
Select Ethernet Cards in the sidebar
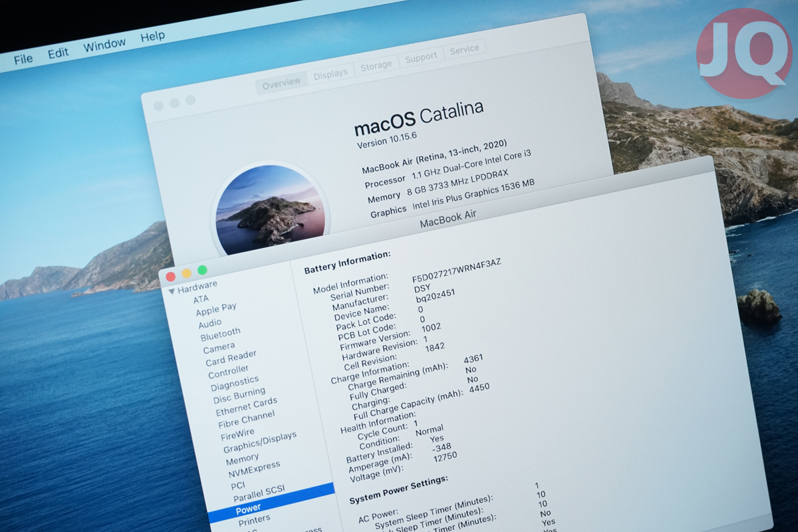tap(246, 407)
